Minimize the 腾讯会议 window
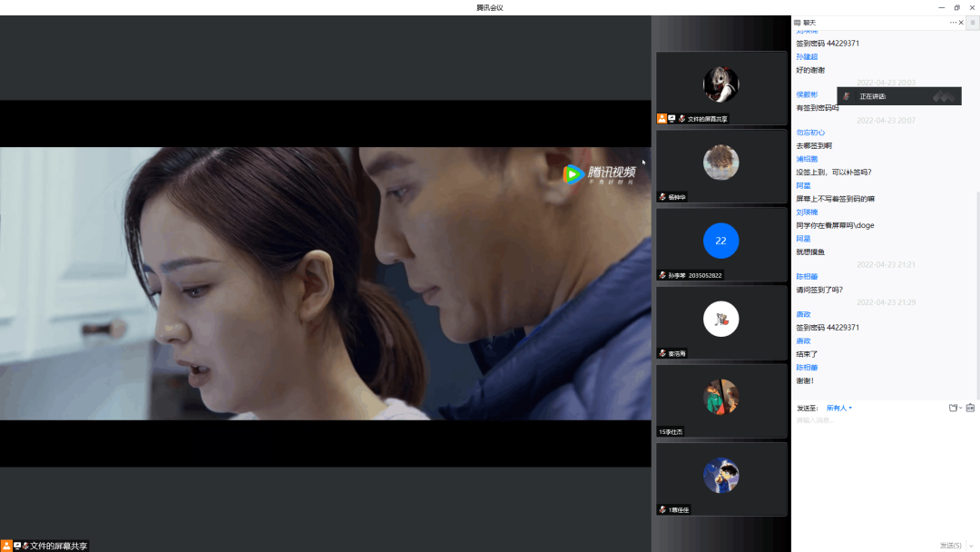This screenshot has width=980, height=552. 941,7
